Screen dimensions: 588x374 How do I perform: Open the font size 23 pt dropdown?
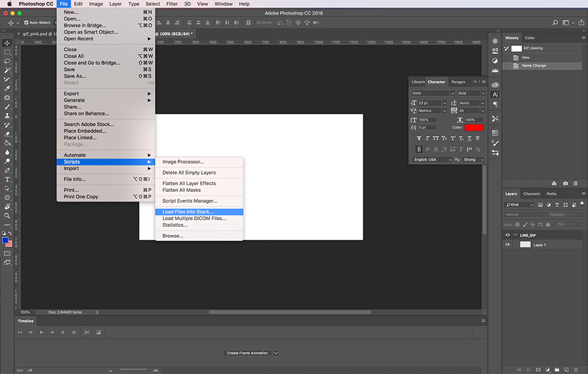click(432, 103)
